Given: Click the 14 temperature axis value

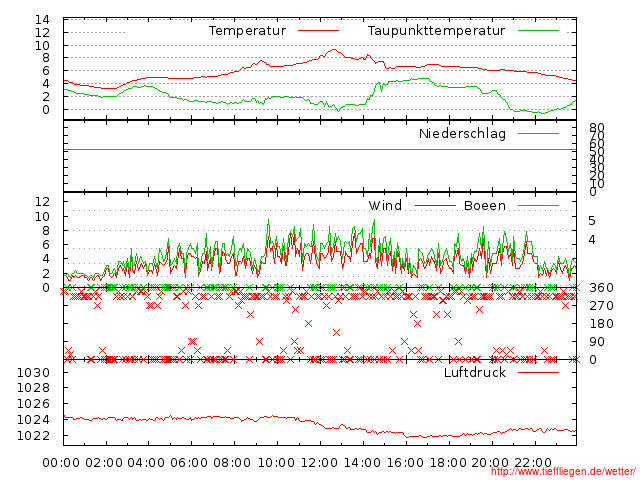Looking at the screenshot, I should pyautogui.click(x=42, y=20).
